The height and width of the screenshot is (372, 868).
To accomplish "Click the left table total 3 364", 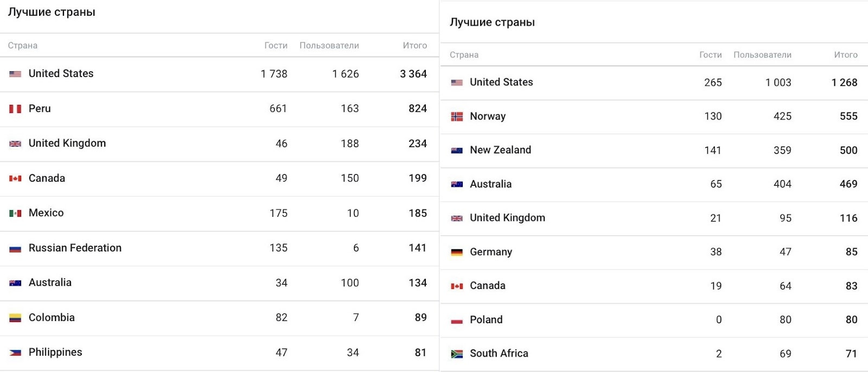I will point(413,74).
